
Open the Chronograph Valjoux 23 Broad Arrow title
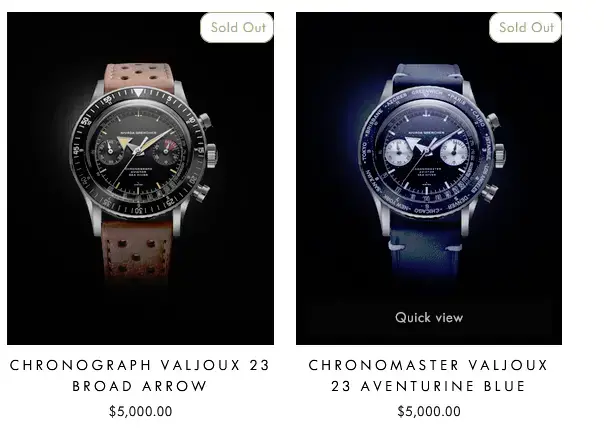pos(140,375)
